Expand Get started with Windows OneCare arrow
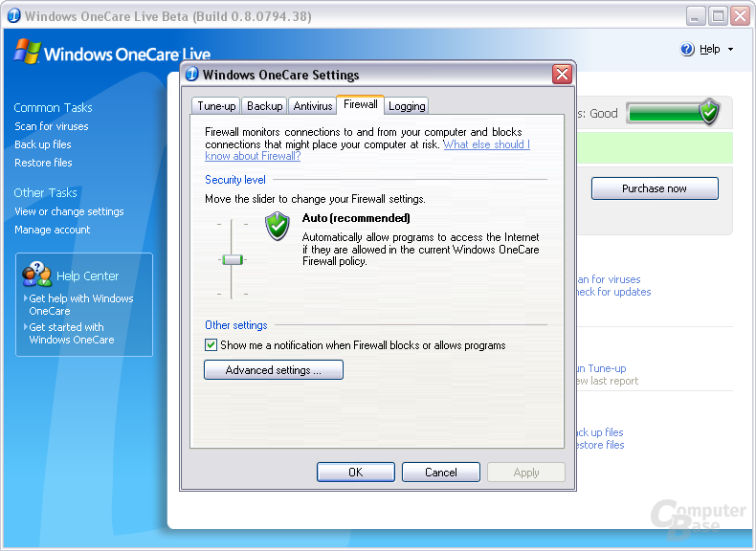This screenshot has width=756, height=551. (x=26, y=326)
